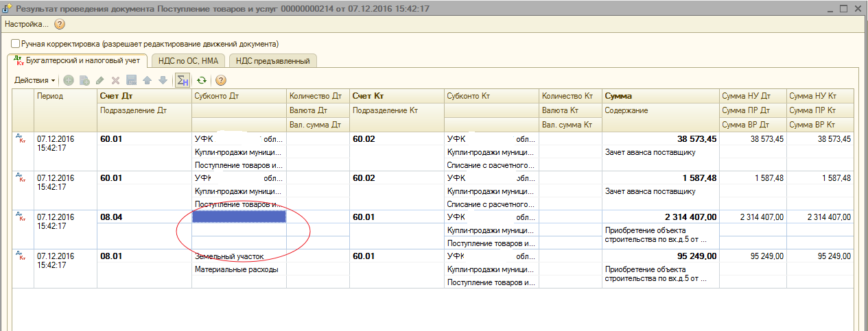Click the green Add entry icon
The image size is (868, 331).
pos(69,80)
